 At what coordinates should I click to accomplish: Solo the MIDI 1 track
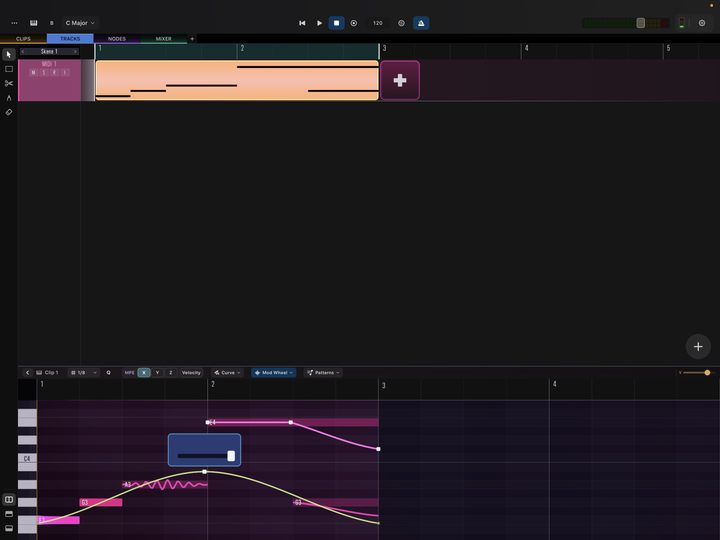pos(44,73)
